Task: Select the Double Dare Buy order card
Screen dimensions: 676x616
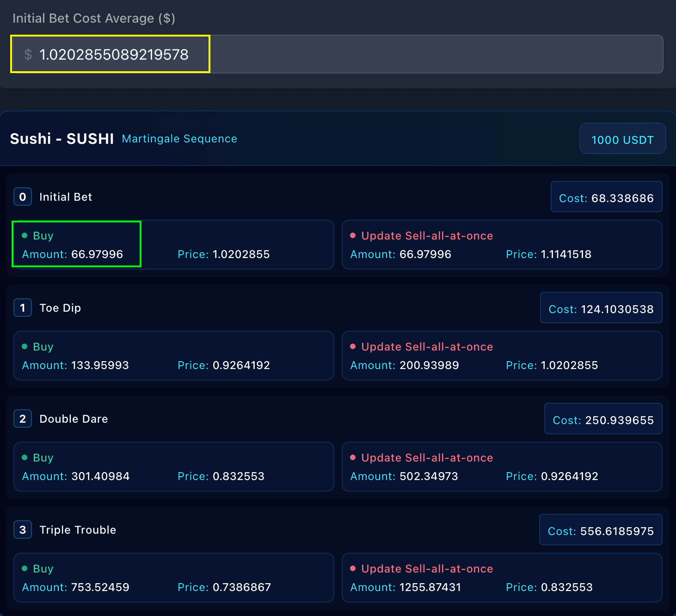Action: pos(173,467)
